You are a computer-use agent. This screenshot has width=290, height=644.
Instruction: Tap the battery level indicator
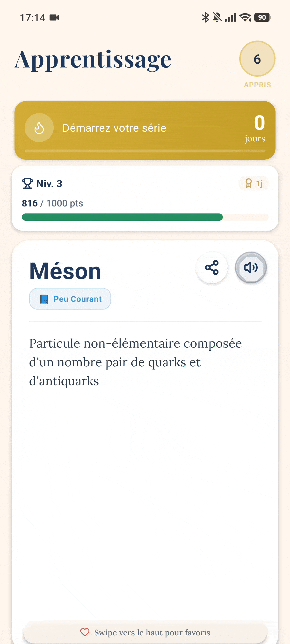pyautogui.click(x=262, y=18)
